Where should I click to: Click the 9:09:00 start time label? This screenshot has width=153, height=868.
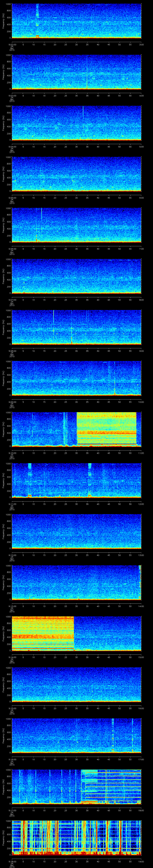(x=12, y=402)
